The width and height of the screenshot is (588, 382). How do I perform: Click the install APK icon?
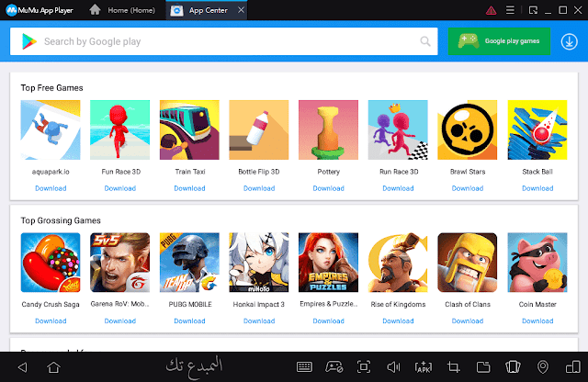pos(423,367)
